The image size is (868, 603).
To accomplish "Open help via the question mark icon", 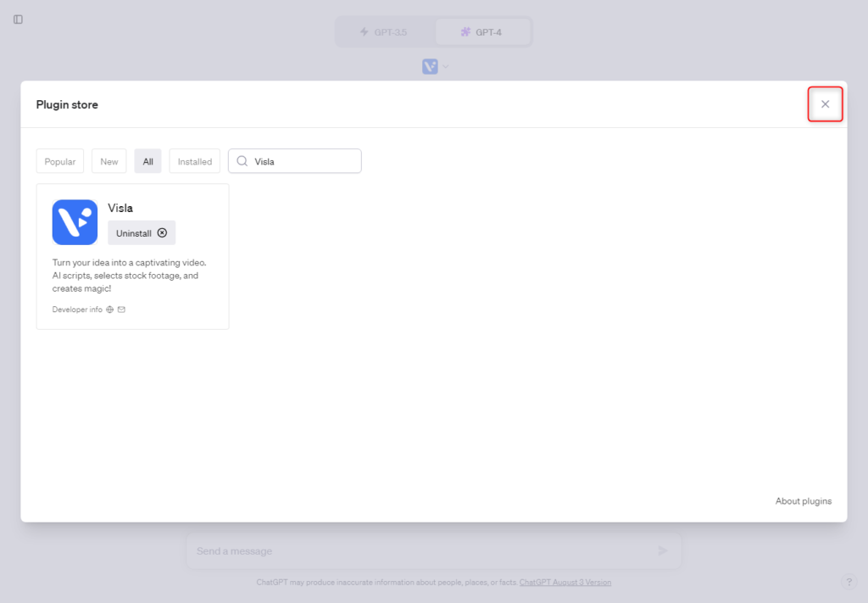I will (849, 582).
